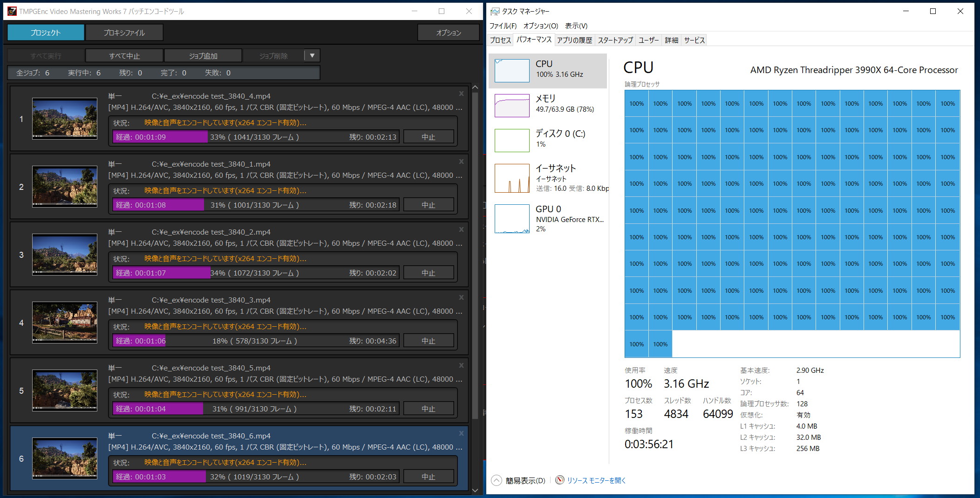The width and height of the screenshot is (980, 498).
Task: Remove job 5 with its x icon
Action: (461, 365)
